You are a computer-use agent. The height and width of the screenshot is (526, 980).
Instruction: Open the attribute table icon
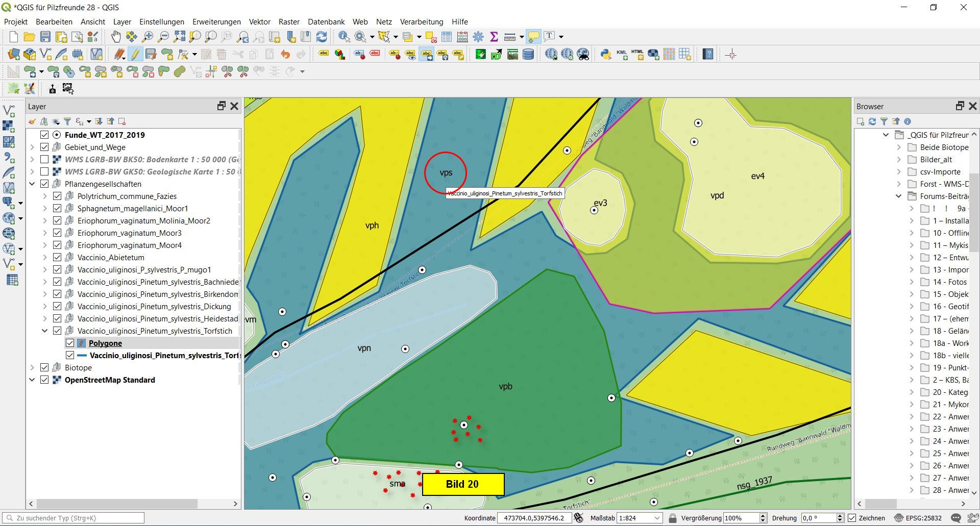click(447, 37)
